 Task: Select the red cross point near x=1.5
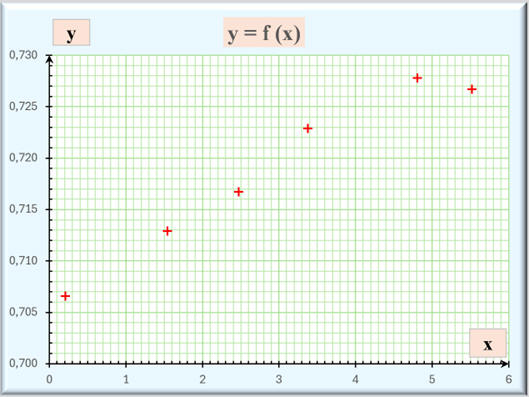tap(167, 231)
